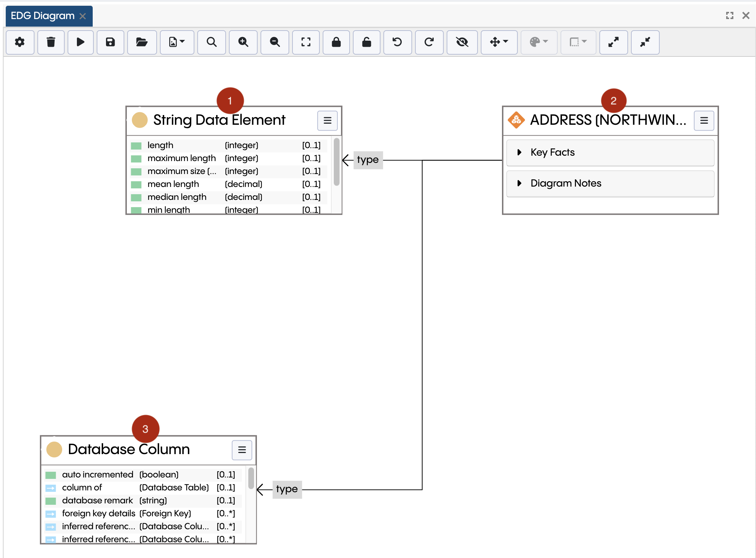Open the export image dropdown
The width and height of the screenshot is (756, 558).
coord(177,42)
